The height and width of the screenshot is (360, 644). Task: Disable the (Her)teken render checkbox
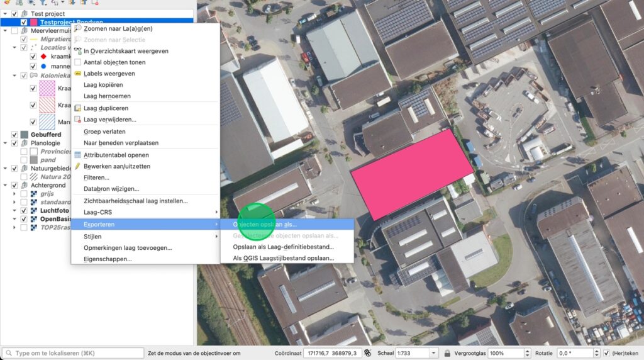[x=606, y=353]
